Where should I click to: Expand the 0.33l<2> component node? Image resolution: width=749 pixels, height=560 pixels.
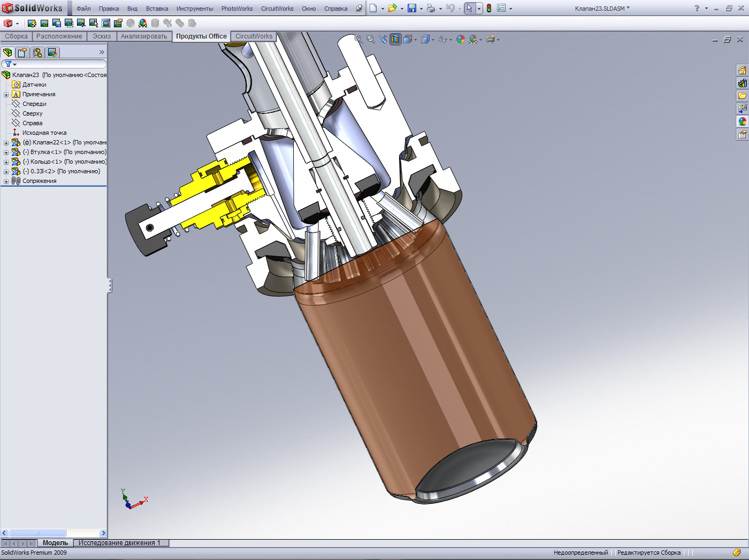(6, 172)
